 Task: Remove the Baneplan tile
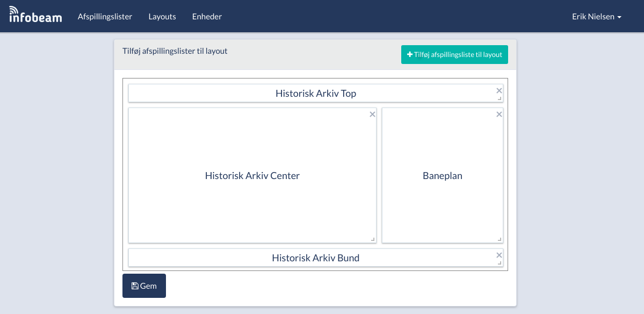point(499,114)
